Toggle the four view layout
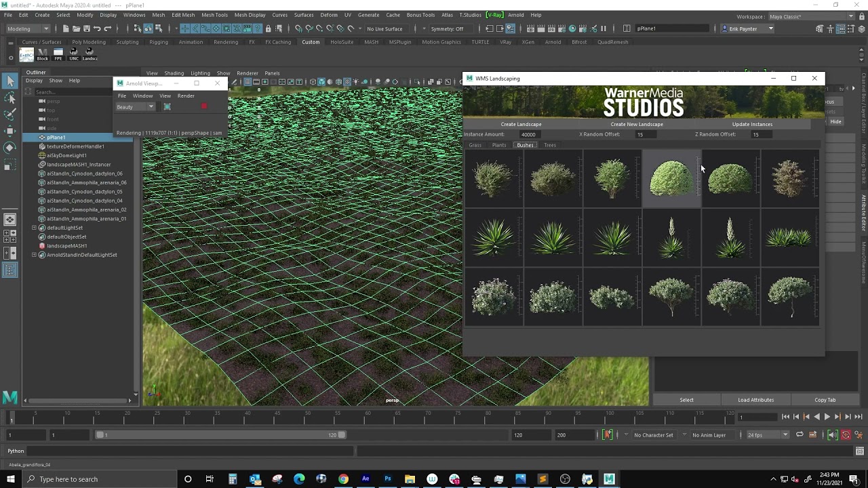The height and width of the screenshot is (488, 868). (10, 237)
